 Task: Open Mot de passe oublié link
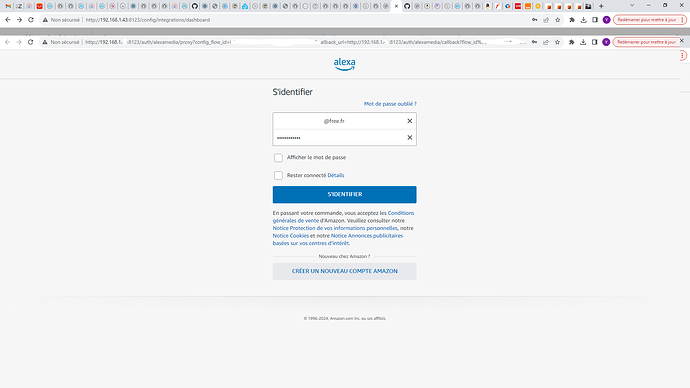pyautogui.click(x=390, y=104)
